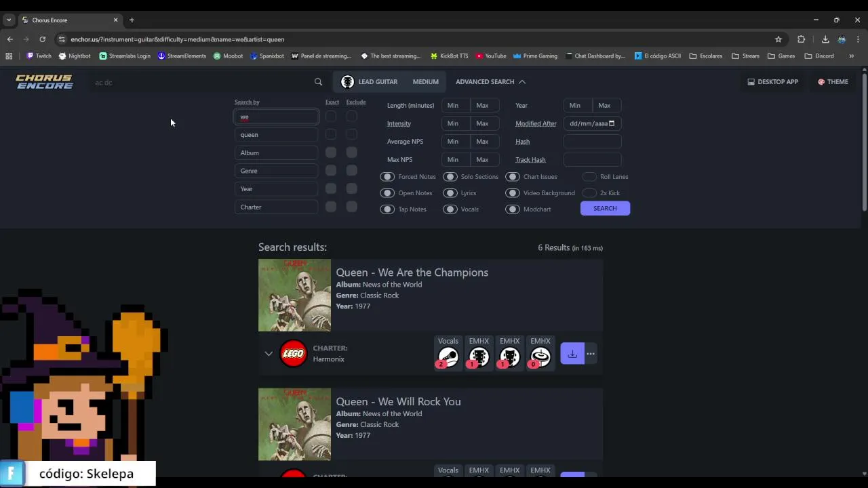The image size is (868, 488).
Task: Click the SEARCH button
Action: [605, 209]
